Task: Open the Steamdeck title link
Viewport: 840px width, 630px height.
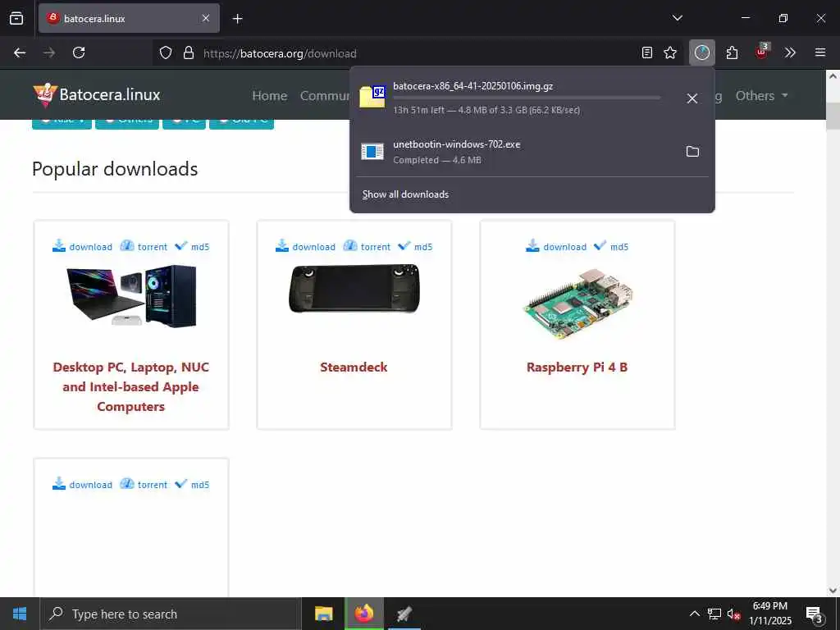Action: pos(354,367)
